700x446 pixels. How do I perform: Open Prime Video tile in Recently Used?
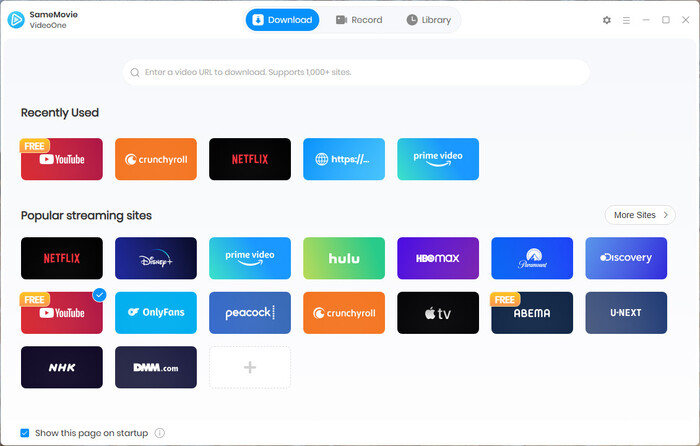pos(438,159)
